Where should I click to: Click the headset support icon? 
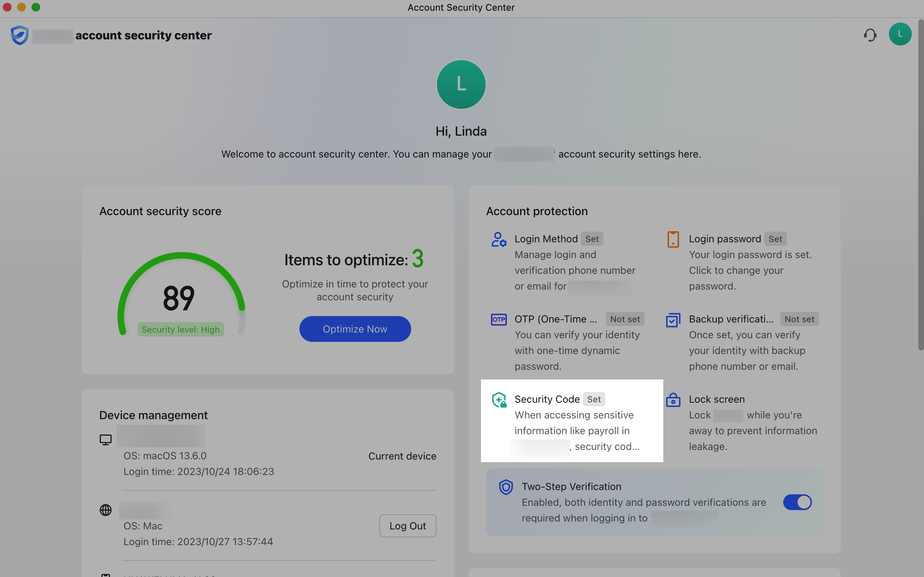pos(870,35)
